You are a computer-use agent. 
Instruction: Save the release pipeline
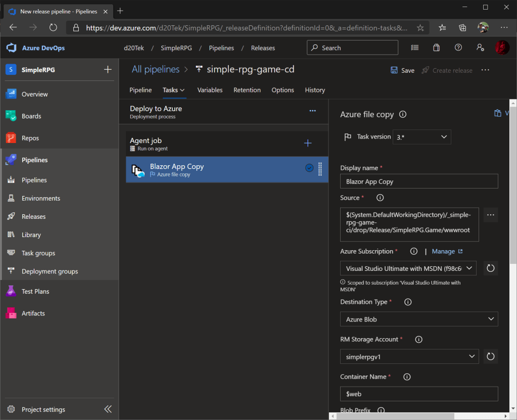(402, 70)
